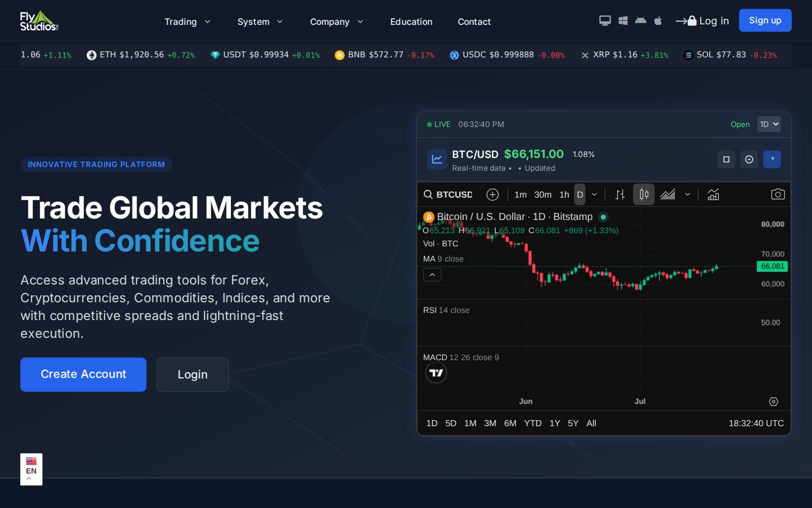Click the 66,081 price label on axis

click(772, 266)
